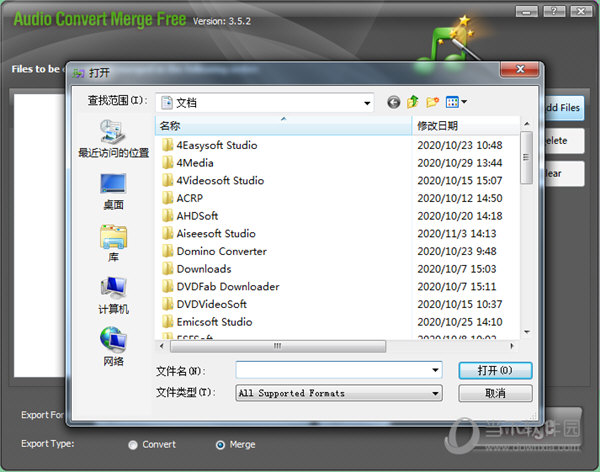The image size is (600, 472).
Task: Select folder icon of DVDFab Downloader
Action: pyautogui.click(x=168, y=286)
